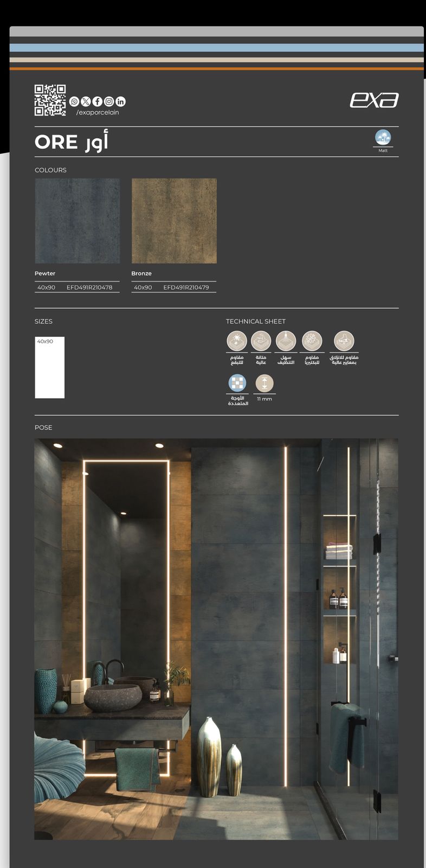The image size is (426, 868).
Task: Click the multiple faces checkered icon
Action: pos(237,383)
